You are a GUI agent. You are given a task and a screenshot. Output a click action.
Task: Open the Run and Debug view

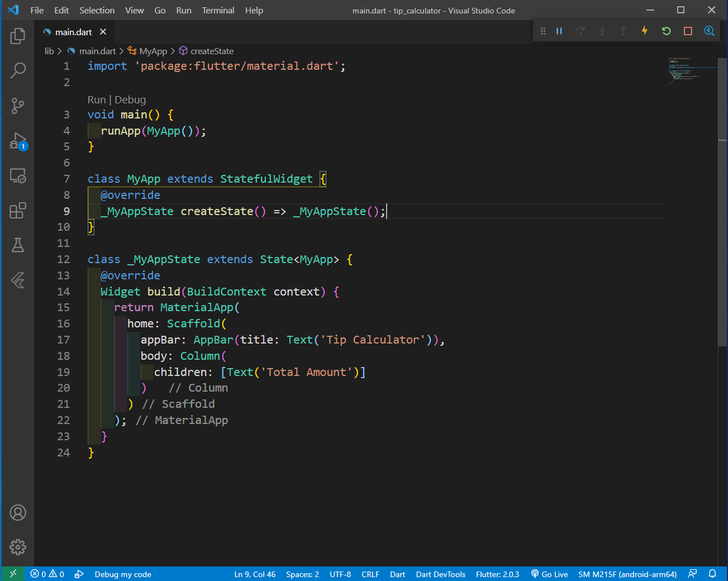18,141
